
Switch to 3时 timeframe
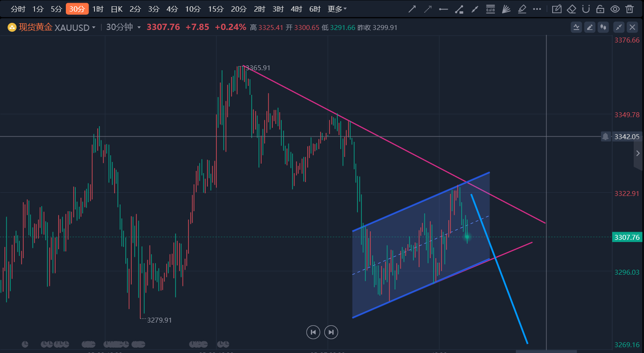click(278, 9)
